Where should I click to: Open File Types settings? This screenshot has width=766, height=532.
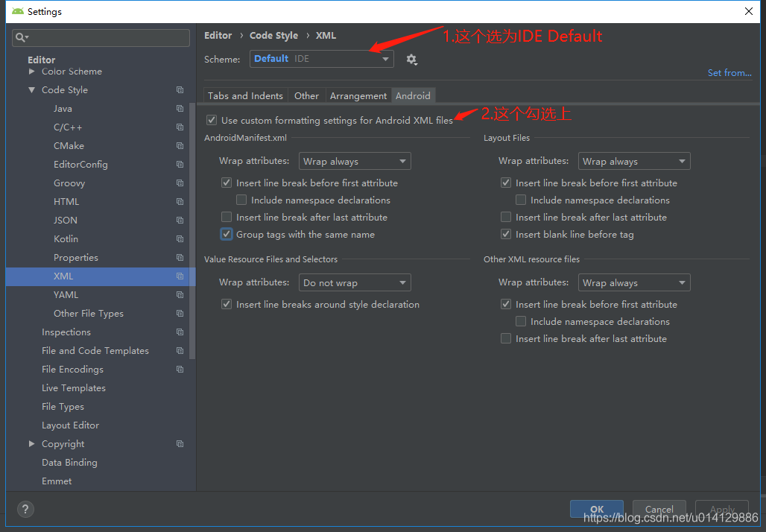[x=63, y=406]
